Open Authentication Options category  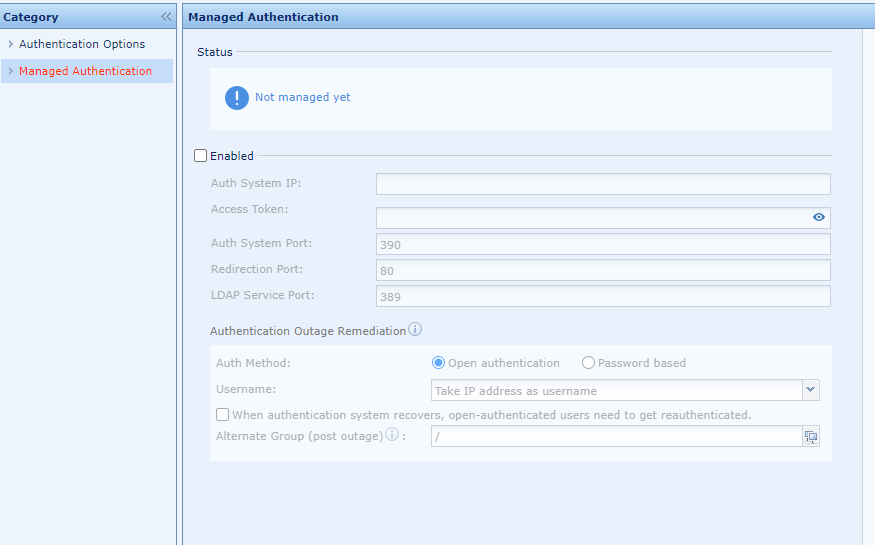82,44
